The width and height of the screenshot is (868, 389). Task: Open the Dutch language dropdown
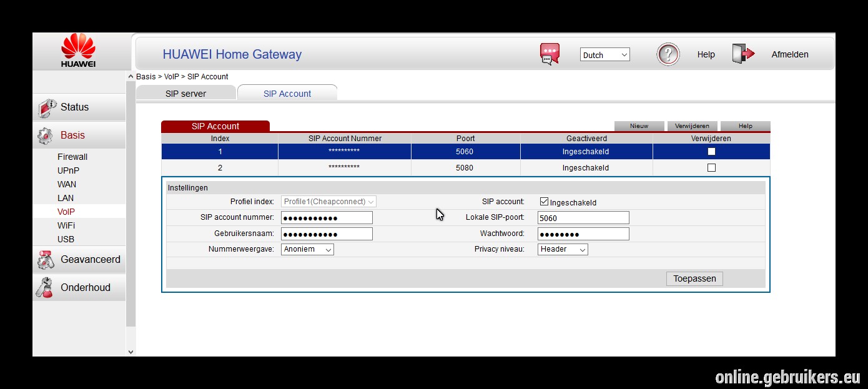605,55
